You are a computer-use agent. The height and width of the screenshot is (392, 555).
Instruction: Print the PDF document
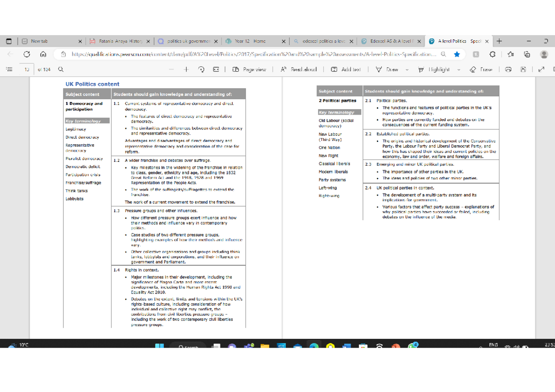click(508, 69)
